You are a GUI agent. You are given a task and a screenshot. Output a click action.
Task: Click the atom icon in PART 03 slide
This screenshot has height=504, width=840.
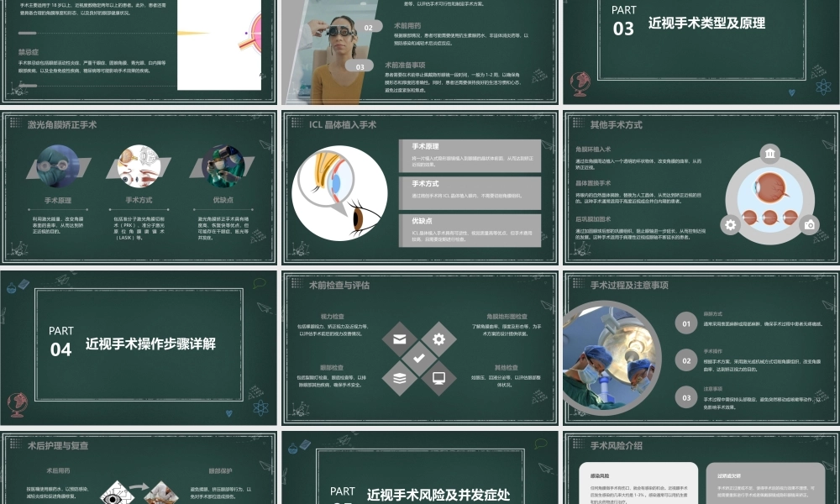pyautogui.click(x=823, y=87)
